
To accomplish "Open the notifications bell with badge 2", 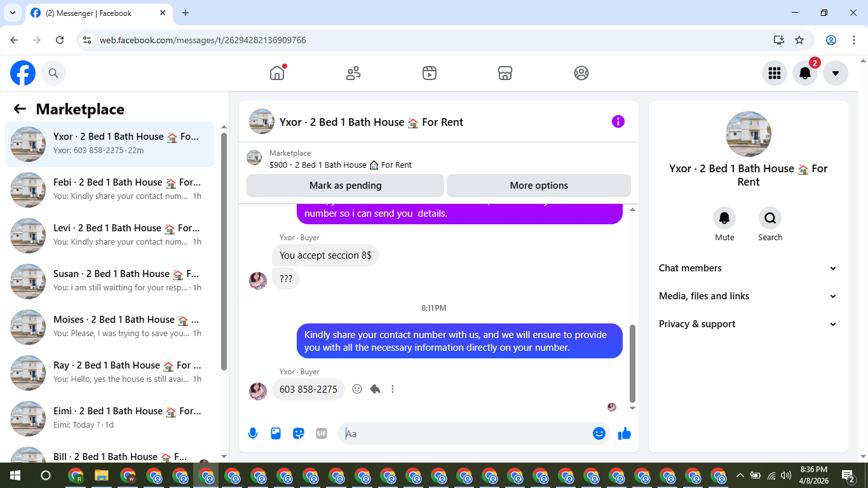I will pos(804,73).
